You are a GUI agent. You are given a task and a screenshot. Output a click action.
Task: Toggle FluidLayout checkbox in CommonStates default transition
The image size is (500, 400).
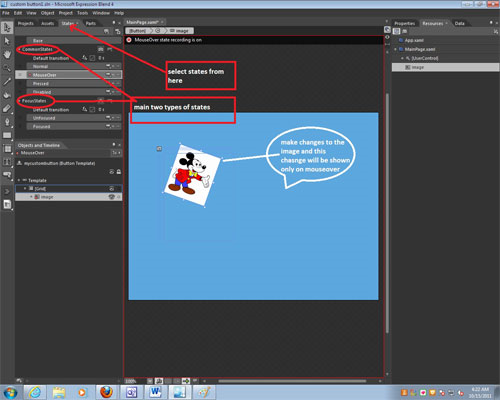(92, 58)
